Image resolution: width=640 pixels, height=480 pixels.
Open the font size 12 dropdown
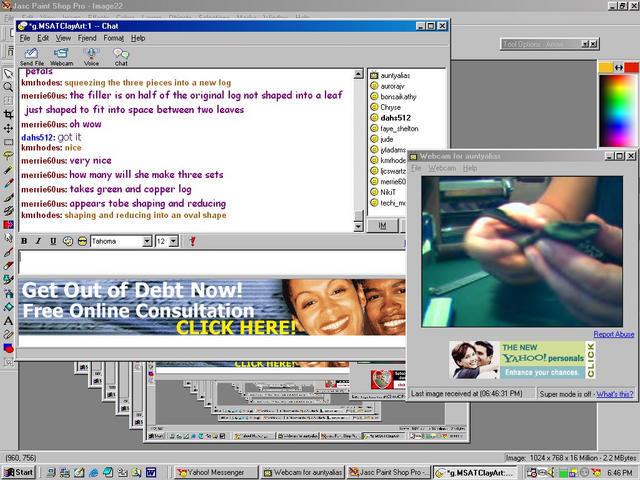[x=173, y=242]
